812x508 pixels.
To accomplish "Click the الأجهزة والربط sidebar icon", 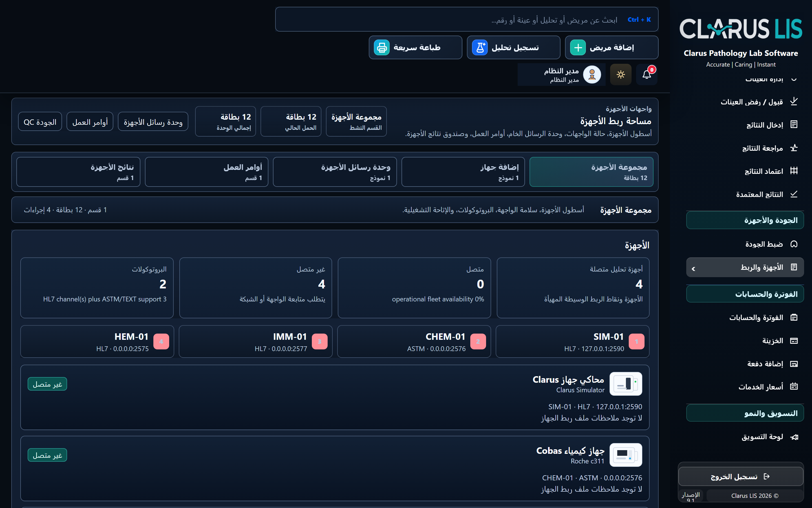I will click(x=794, y=267).
